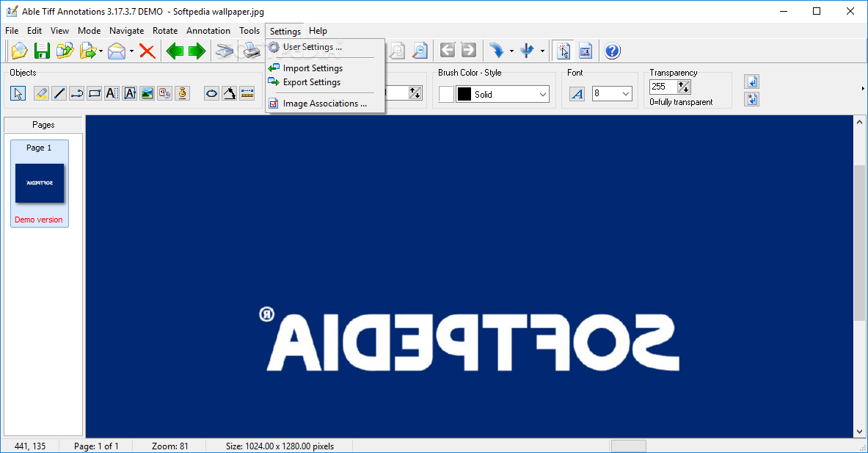Viewport: 868px width, 453px height.
Task: Open the Tools menu
Action: point(249,30)
